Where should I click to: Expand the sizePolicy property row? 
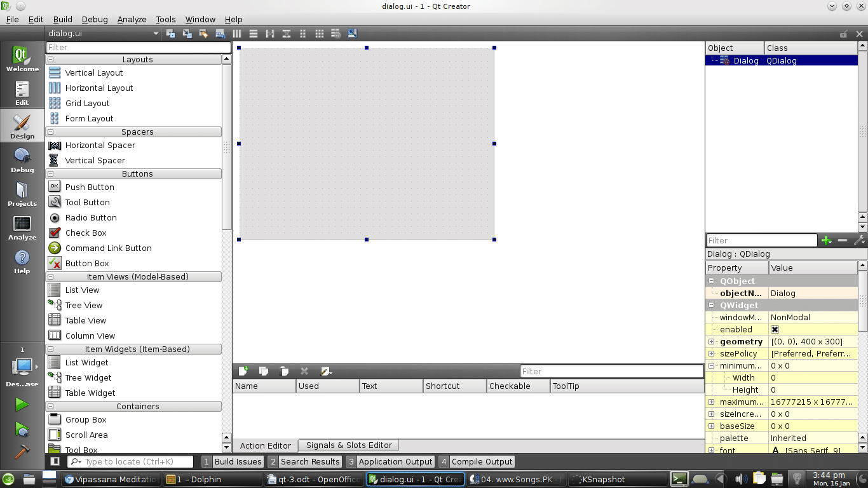point(712,353)
